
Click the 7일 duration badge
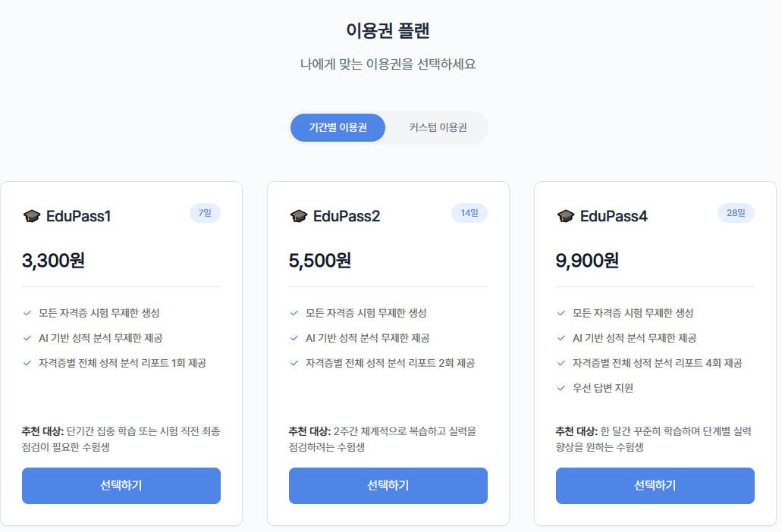pyautogui.click(x=205, y=213)
